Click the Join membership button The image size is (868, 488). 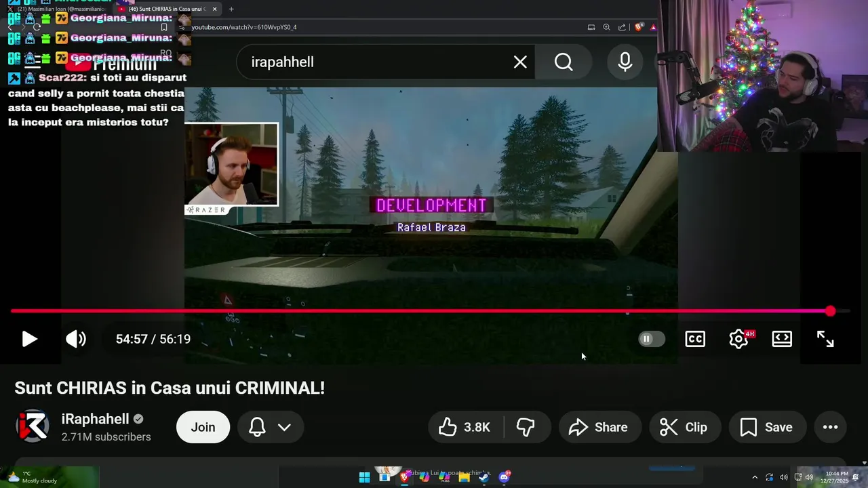pos(203,427)
